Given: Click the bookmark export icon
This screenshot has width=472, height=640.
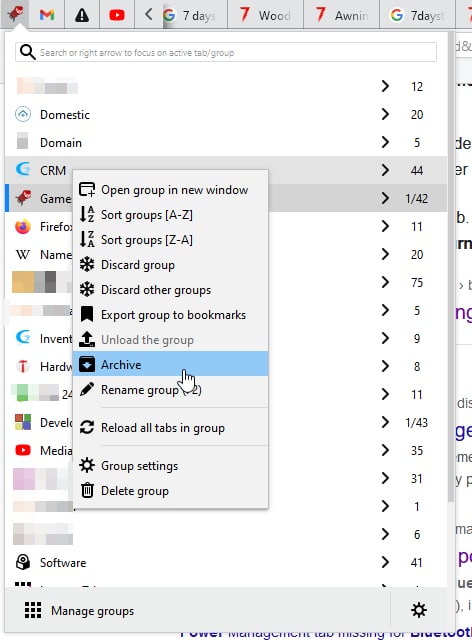Looking at the screenshot, I should click(x=87, y=314).
